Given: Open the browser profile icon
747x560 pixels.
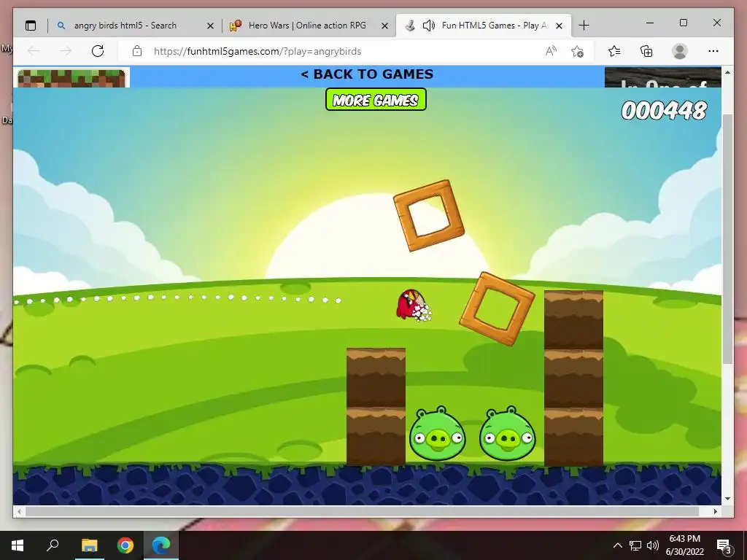Looking at the screenshot, I should (x=680, y=51).
